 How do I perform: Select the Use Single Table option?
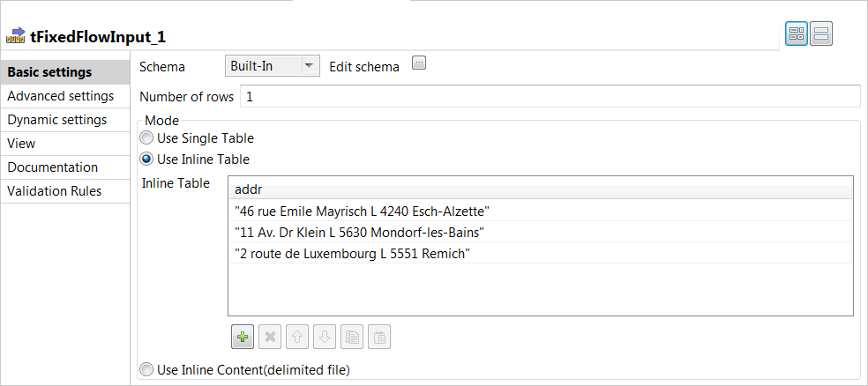[146, 137]
